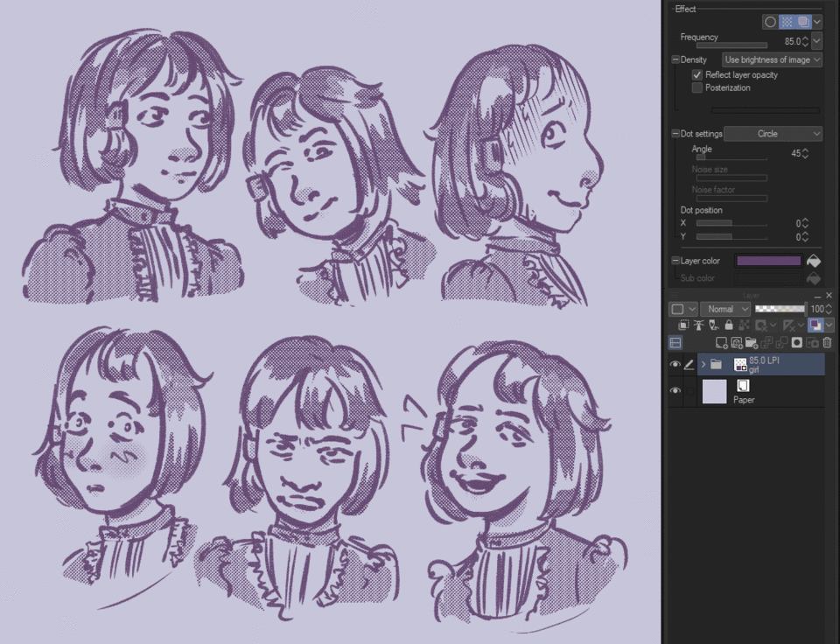Image resolution: width=840 pixels, height=644 pixels.
Task: Set as Reference Layer lighthouse icon
Action: [698, 325]
